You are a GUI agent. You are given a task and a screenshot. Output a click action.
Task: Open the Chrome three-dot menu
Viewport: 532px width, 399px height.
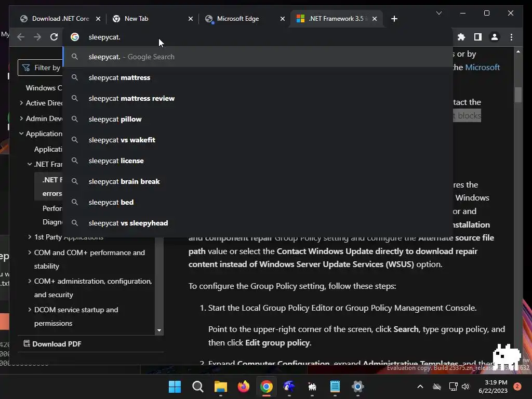coord(511,37)
